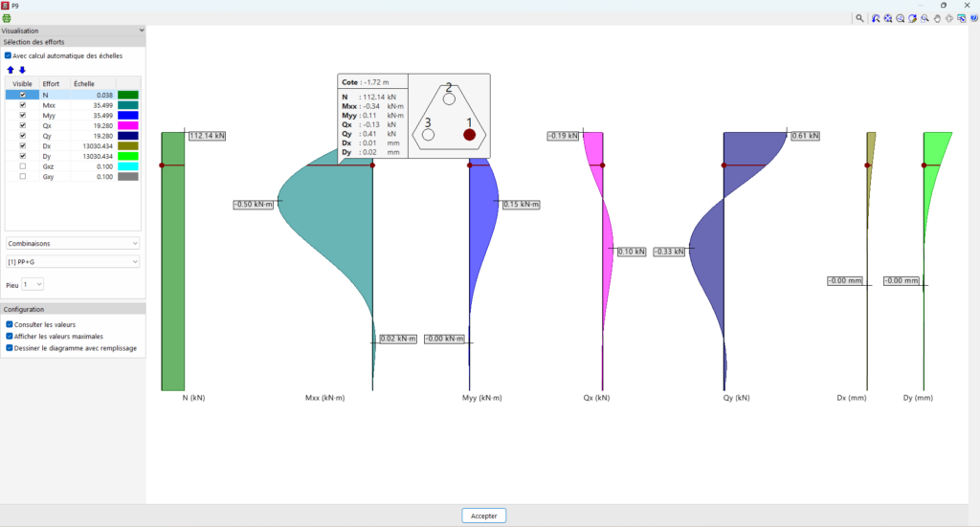Open the Combinaisons dropdown
Viewport: 980px width, 527px height.
73,244
